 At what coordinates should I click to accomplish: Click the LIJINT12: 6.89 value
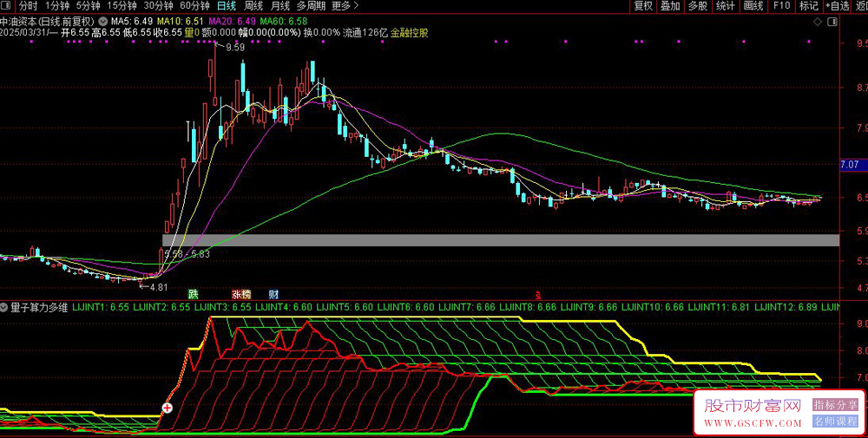[x=786, y=307]
